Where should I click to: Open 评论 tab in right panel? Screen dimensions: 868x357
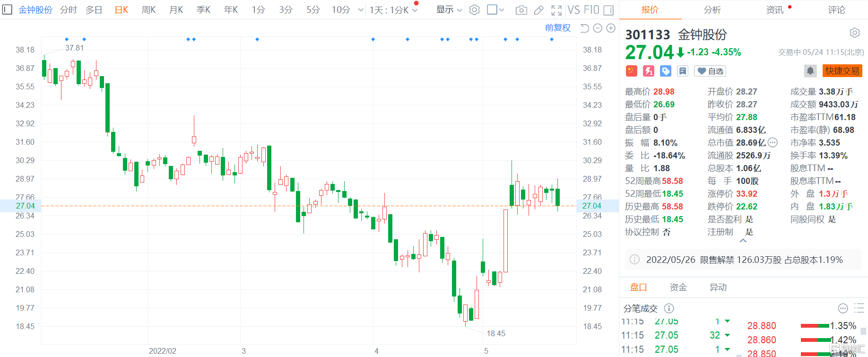837,10
